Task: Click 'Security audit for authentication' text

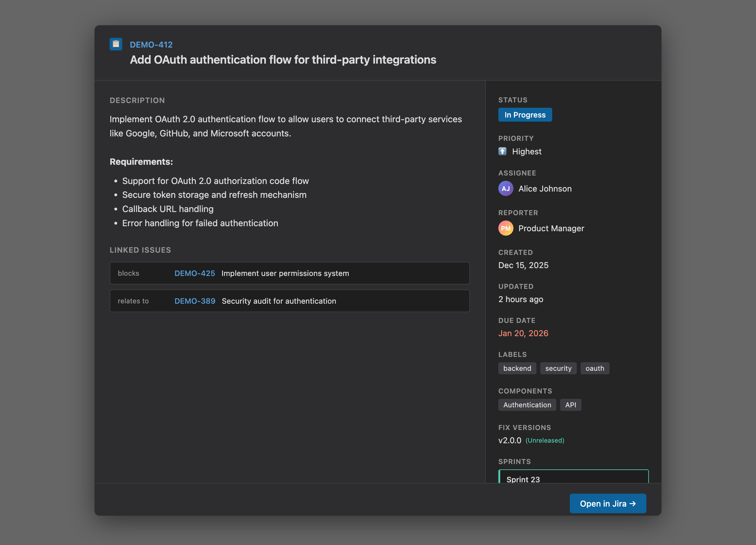Action: (x=279, y=301)
